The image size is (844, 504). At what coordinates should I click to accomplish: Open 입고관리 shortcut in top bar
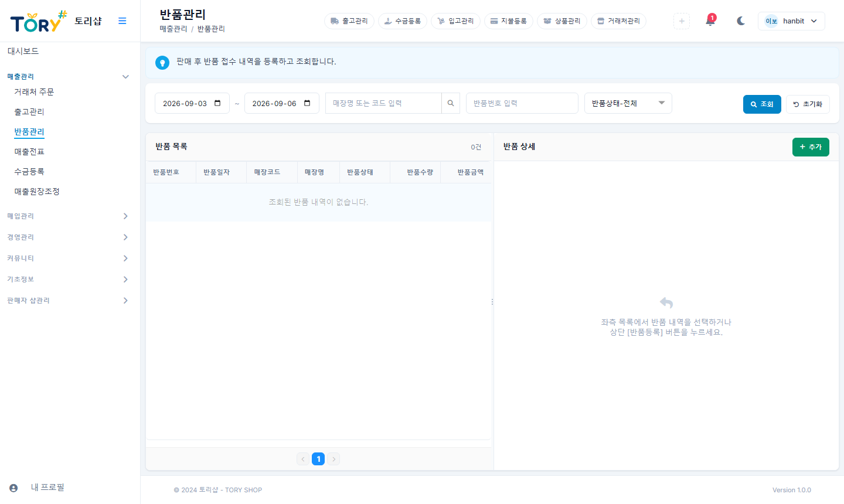coord(455,21)
